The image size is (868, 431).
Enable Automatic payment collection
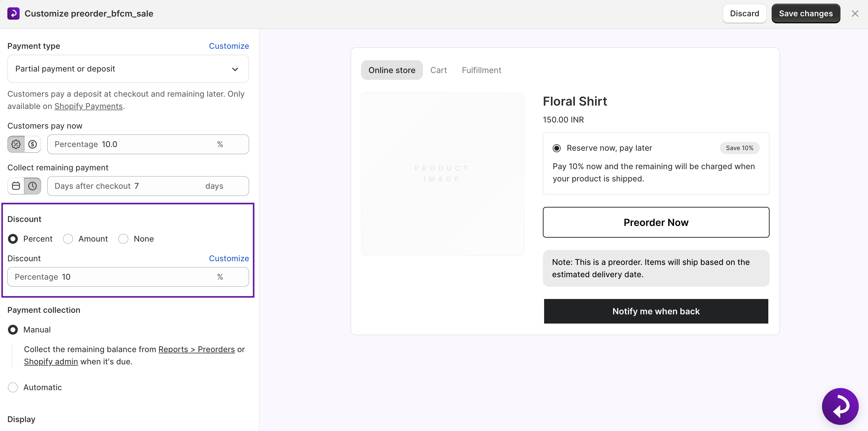13,387
